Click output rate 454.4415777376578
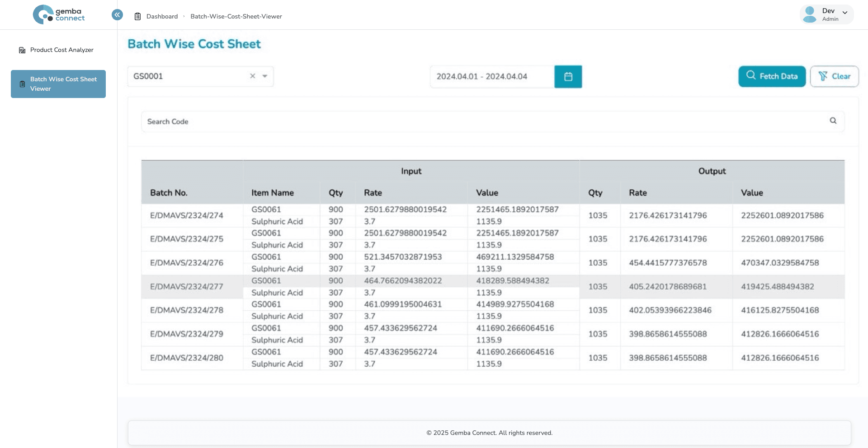The width and height of the screenshot is (868, 448). pyautogui.click(x=668, y=263)
